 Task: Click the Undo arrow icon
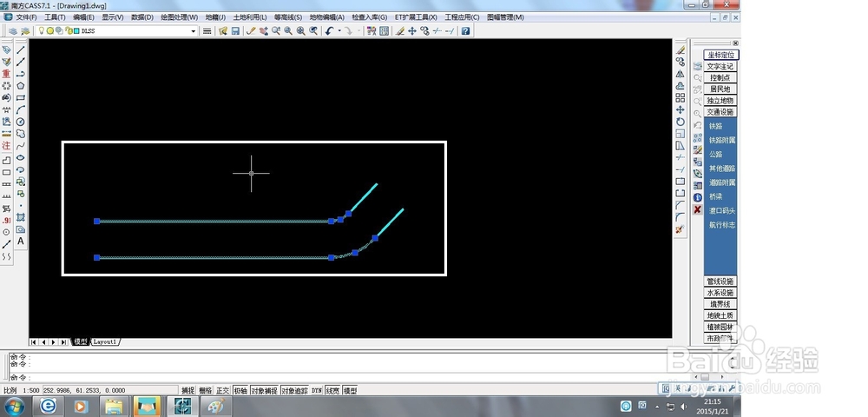[329, 31]
